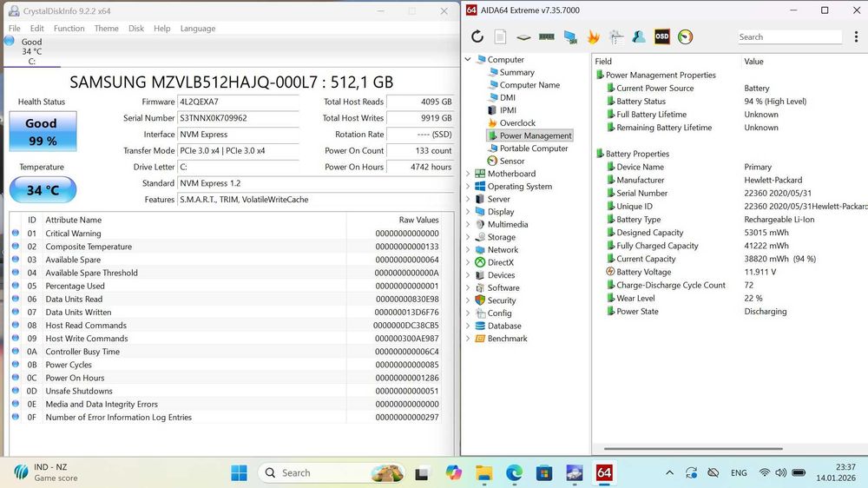Open the Copilot taskbar icon
This screenshot has height=488, width=868.
click(454, 473)
